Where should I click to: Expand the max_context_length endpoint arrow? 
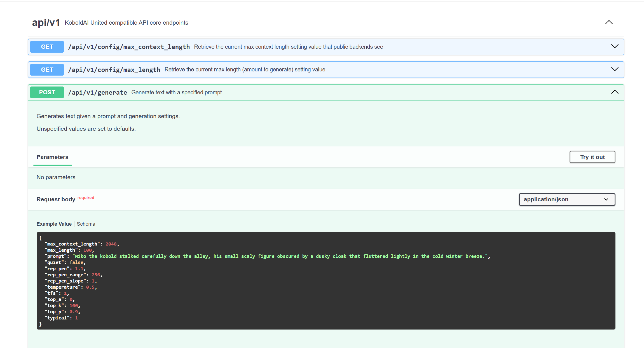coord(615,46)
